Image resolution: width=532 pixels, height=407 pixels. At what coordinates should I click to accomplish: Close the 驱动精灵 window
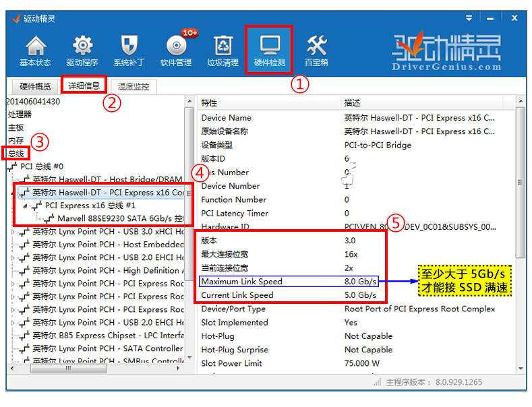tap(514, 18)
